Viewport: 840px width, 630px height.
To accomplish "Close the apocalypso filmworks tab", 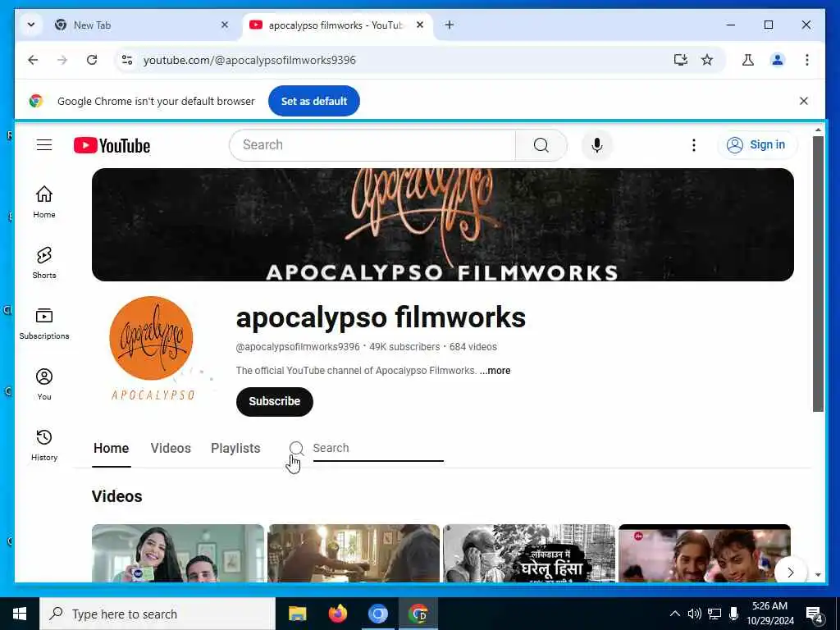I will tap(420, 25).
